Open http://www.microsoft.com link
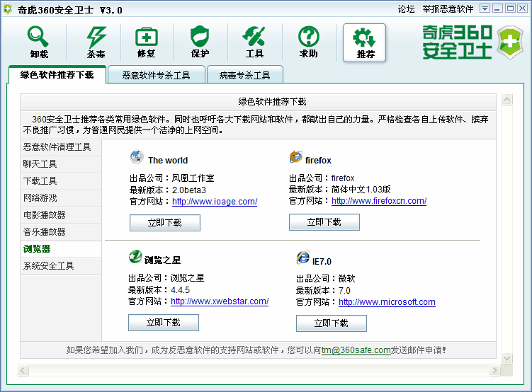The image size is (532, 392). coord(387,302)
